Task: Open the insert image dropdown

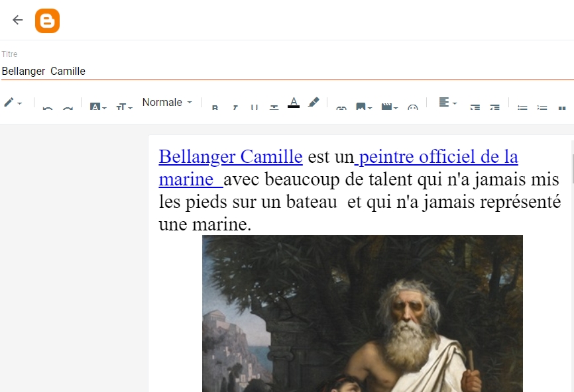Action: point(363,107)
